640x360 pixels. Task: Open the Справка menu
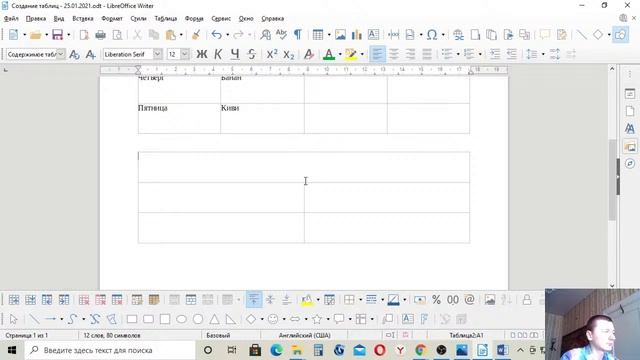273,18
